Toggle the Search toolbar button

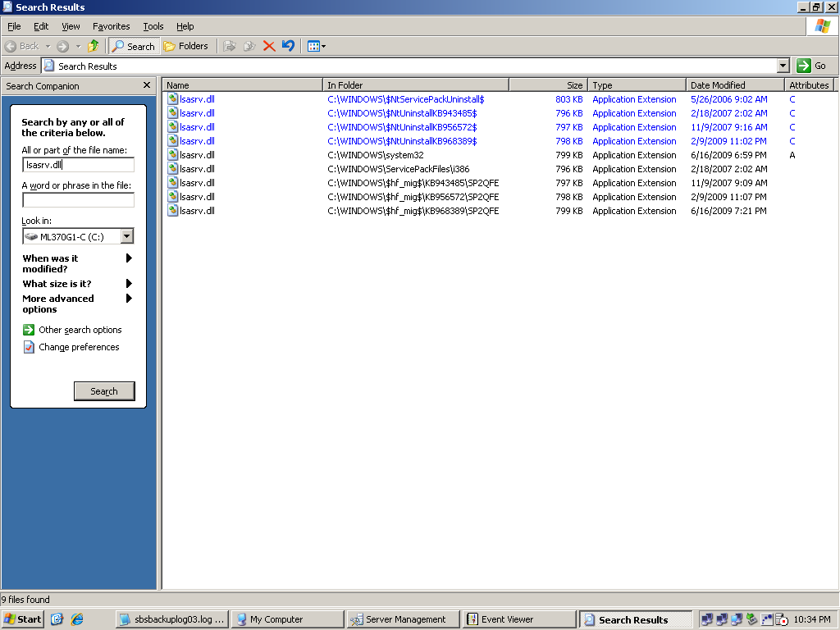pos(134,46)
